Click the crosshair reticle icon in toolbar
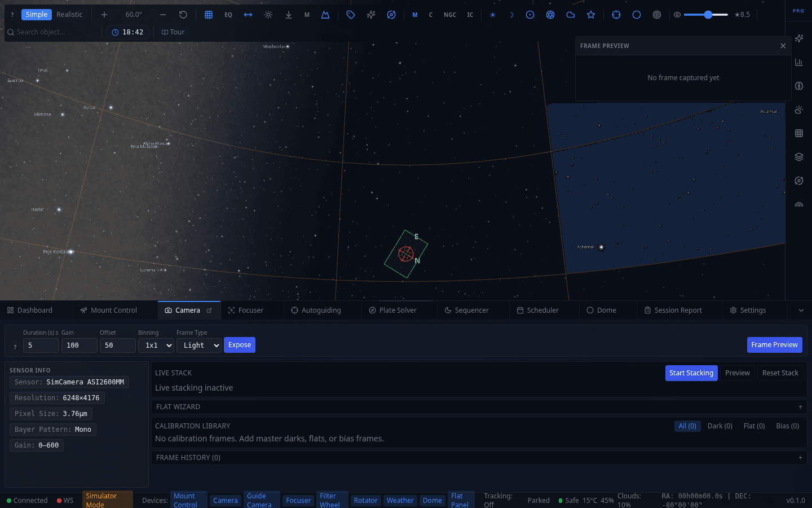Viewport: 812px width, 508px height. point(616,15)
